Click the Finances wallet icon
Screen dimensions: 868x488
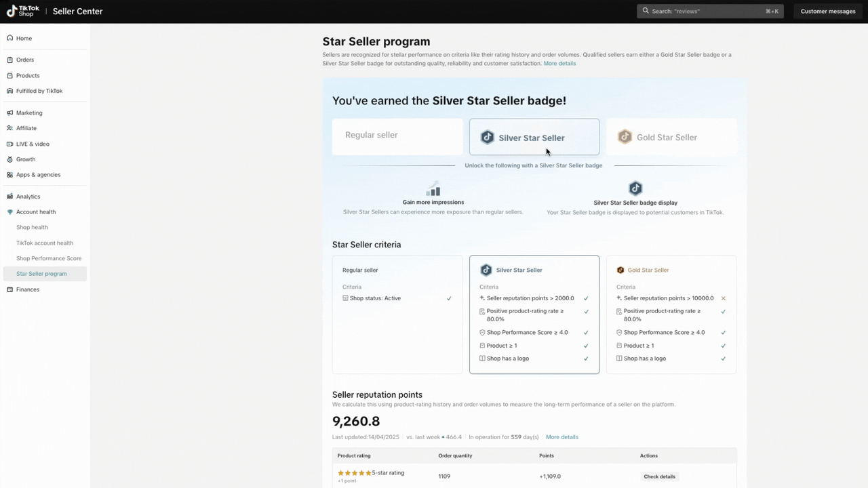click(9, 289)
